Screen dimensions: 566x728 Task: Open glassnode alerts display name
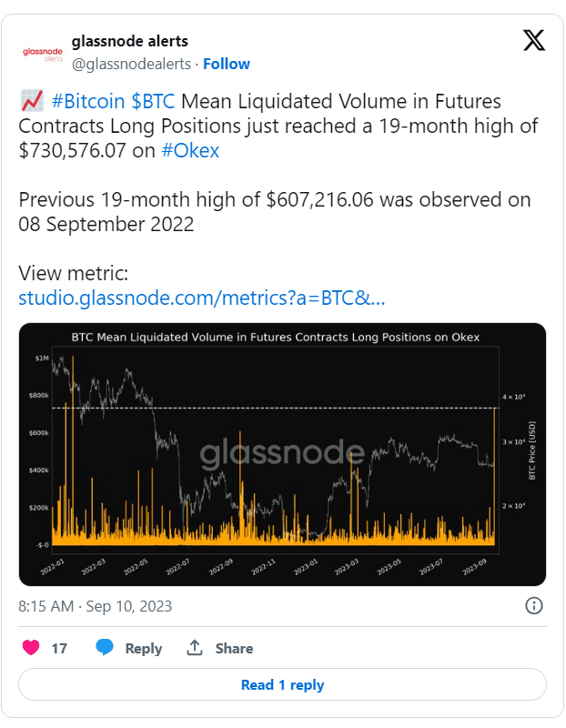[x=130, y=41]
